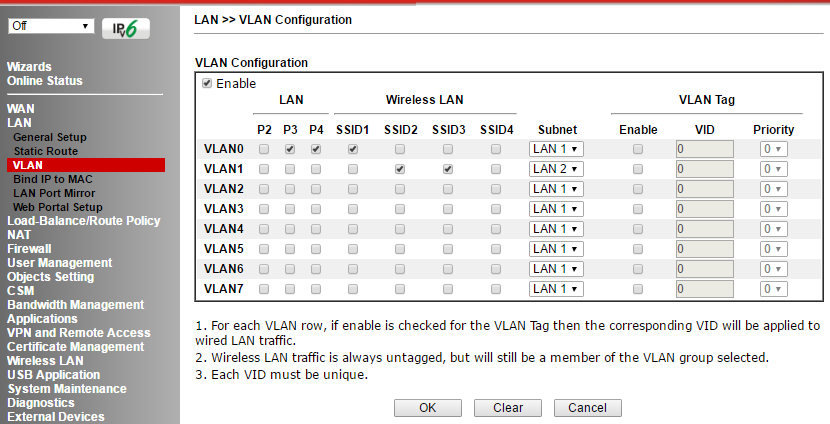This screenshot has width=830, height=424.
Task: Open the Firewall menu section
Action: pyautogui.click(x=29, y=249)
